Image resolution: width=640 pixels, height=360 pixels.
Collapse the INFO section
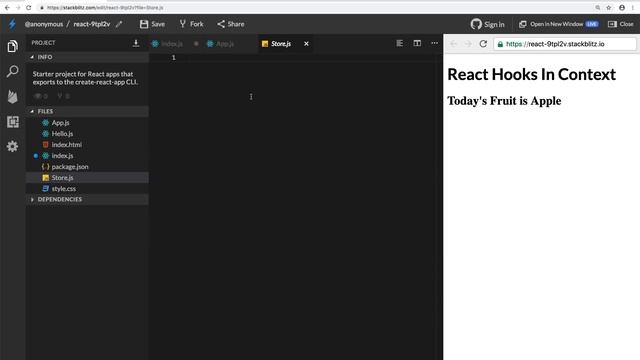pos(87,57)
